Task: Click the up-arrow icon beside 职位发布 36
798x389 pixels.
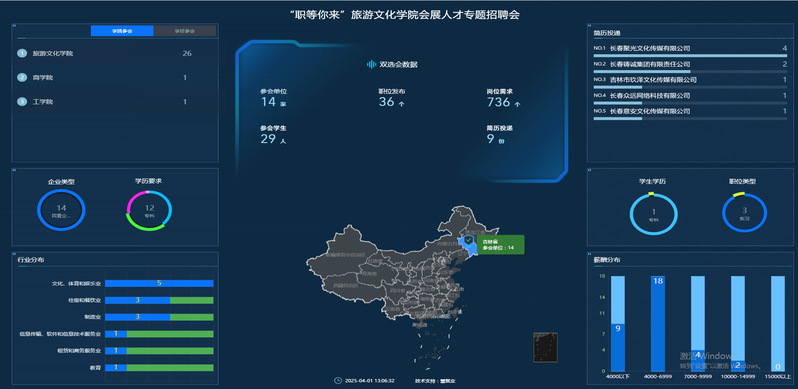Action: pyautogui.click(x=402, y=104)
